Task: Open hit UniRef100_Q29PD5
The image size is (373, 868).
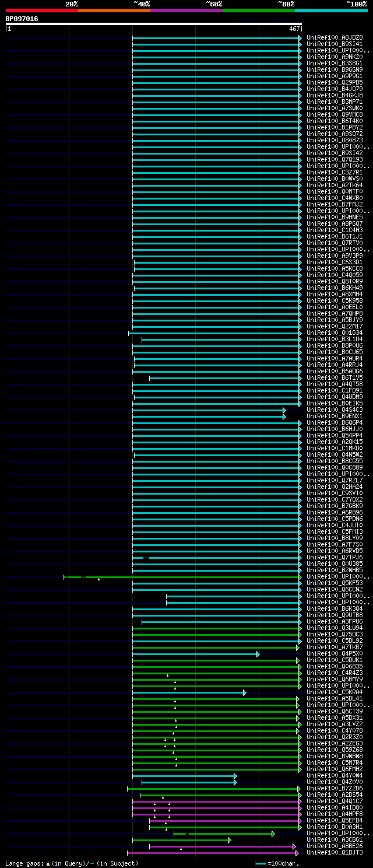Action: pyautogui.click(x=335, y=82)
